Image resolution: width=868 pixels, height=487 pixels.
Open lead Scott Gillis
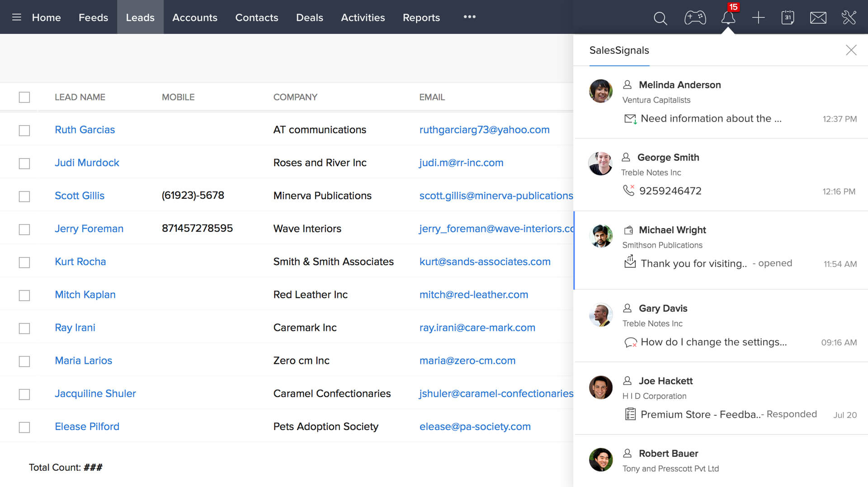click(80, 195)
